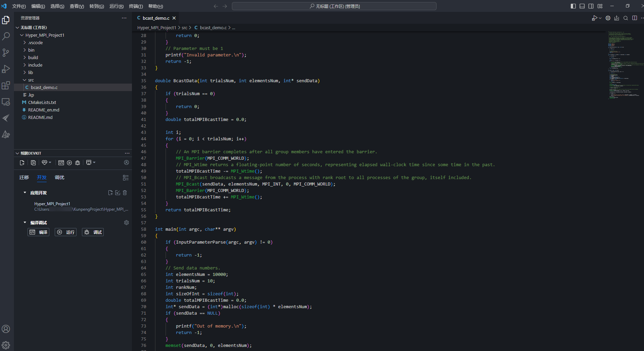Open the 文件(F) menu
Viewport: 644px width, 351px height.
19,6
